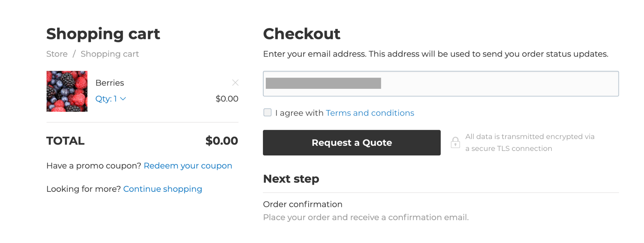The width and height of the screenshot is (644, 243).
Task: Click Redeem your coupon
Action: (x=187, y=165)
